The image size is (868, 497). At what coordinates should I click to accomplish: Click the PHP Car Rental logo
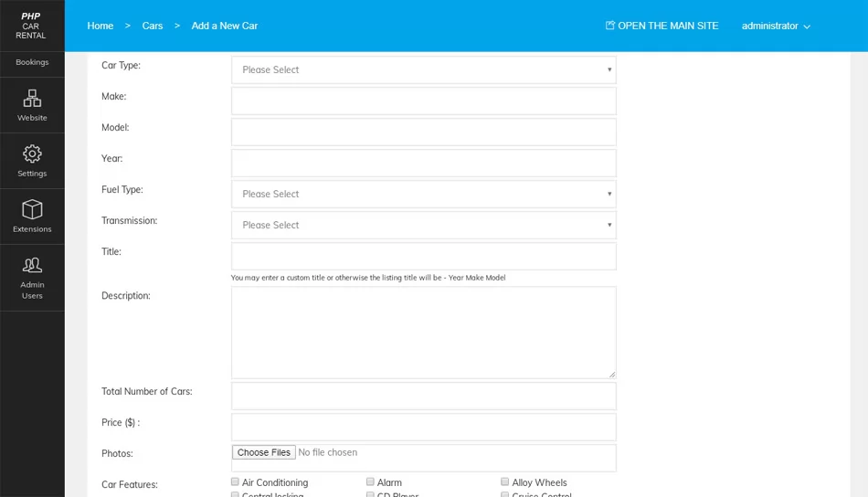click(x=30, y=26)
